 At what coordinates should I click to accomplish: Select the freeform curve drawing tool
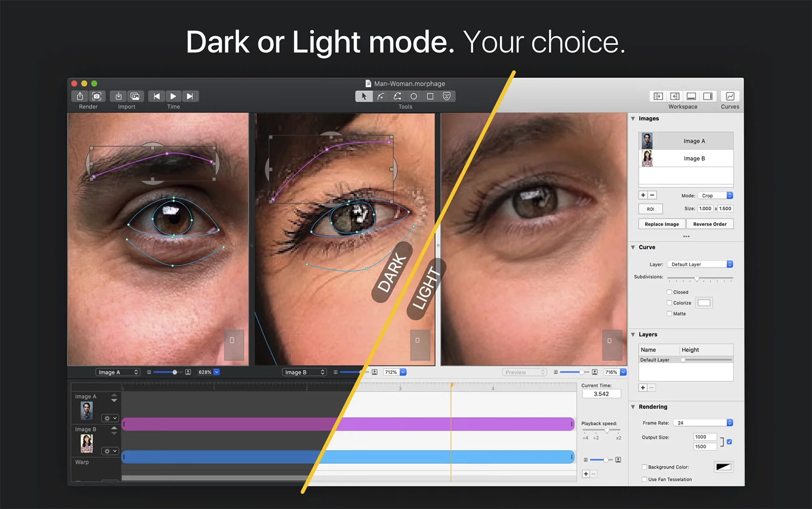[397, 96]
